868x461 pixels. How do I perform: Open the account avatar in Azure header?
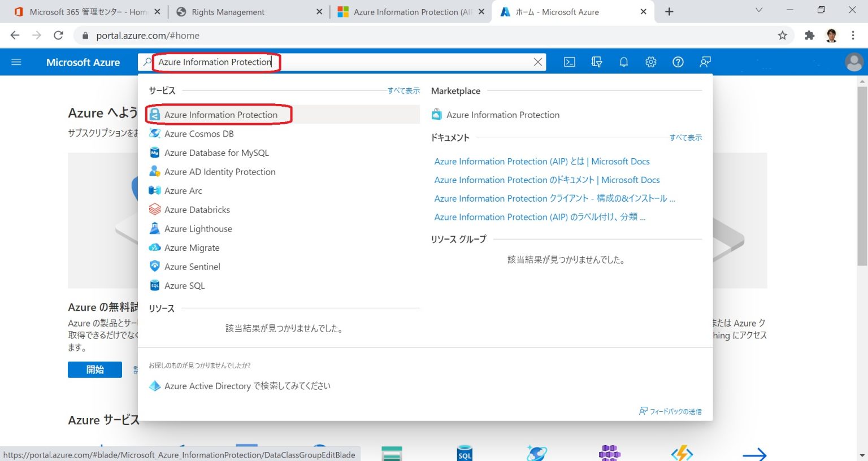tap(854, 62)
